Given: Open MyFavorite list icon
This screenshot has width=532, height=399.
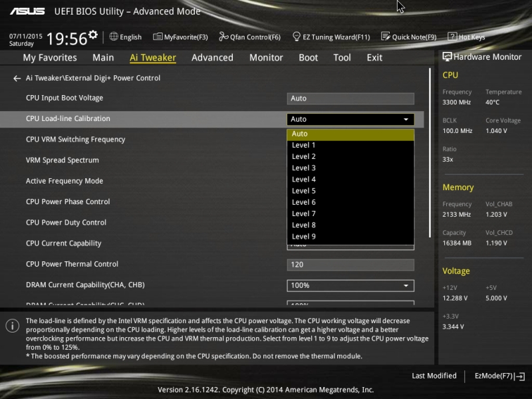Looking at the screenshot, I should point(158,37).
